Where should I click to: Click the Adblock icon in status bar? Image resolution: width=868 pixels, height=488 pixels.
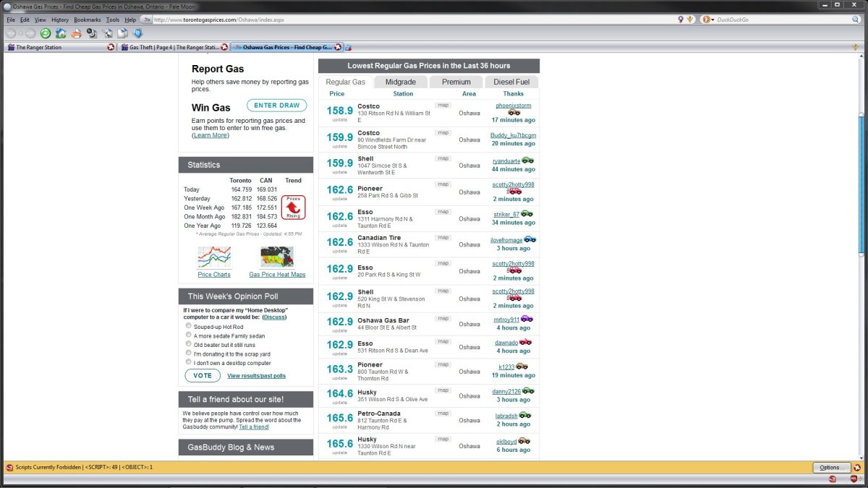(854, 479)
